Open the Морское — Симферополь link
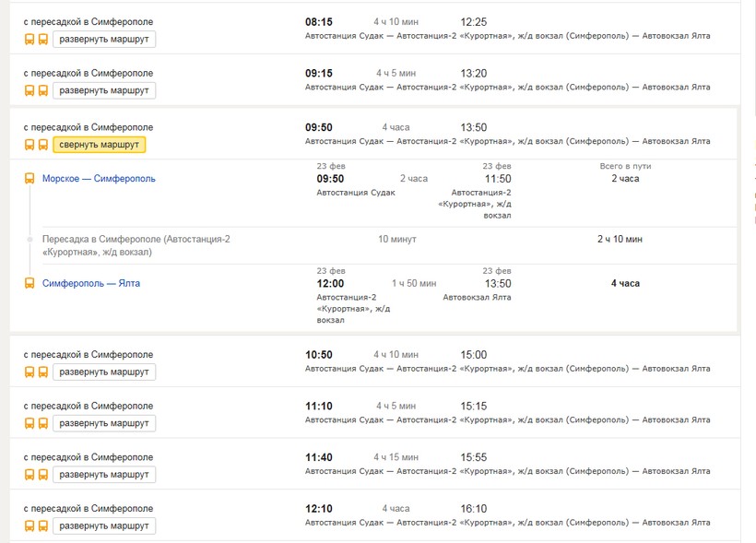 click(99, 179)
